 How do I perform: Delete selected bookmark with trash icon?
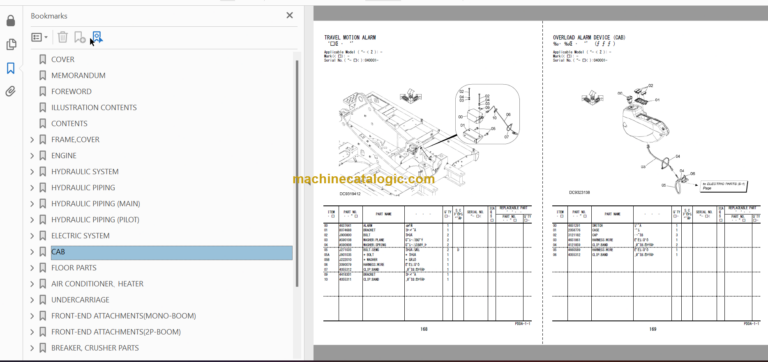click(63, 37)
